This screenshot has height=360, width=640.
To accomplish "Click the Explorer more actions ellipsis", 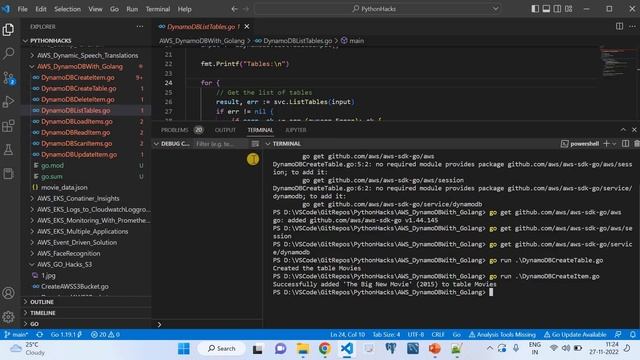I will pos(140,27).
